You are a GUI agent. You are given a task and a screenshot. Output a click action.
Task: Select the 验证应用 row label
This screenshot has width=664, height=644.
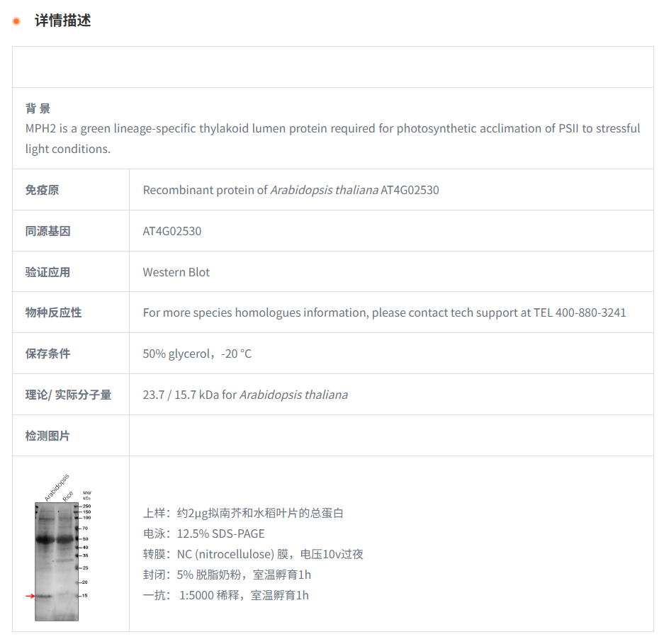(47, 272)
